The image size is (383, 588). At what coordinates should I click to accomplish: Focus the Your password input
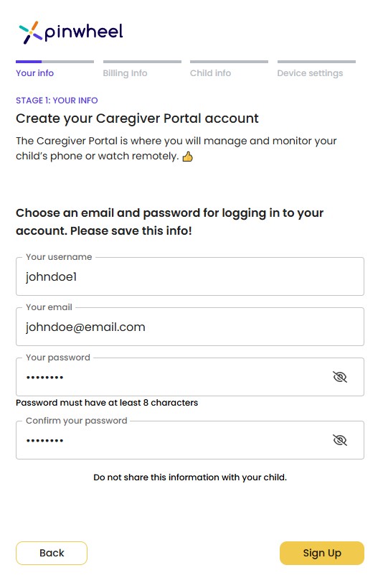(x=172, y=377)
